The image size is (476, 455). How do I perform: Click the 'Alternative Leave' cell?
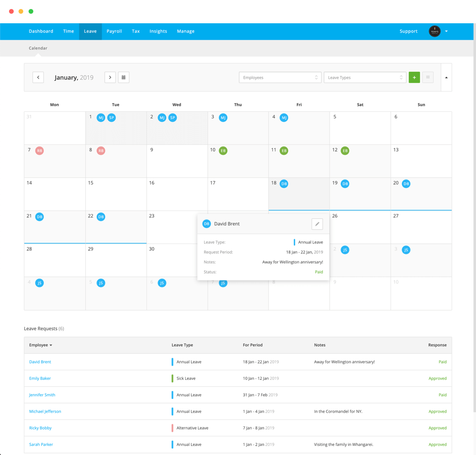click(192, 428)
